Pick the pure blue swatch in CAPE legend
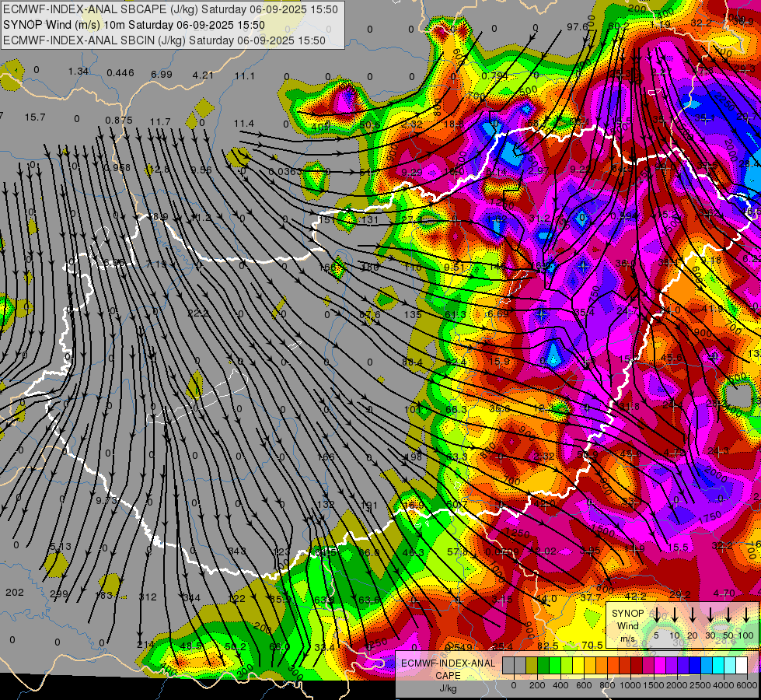Viewport: 761px width, 700px height. click(694, 666)
